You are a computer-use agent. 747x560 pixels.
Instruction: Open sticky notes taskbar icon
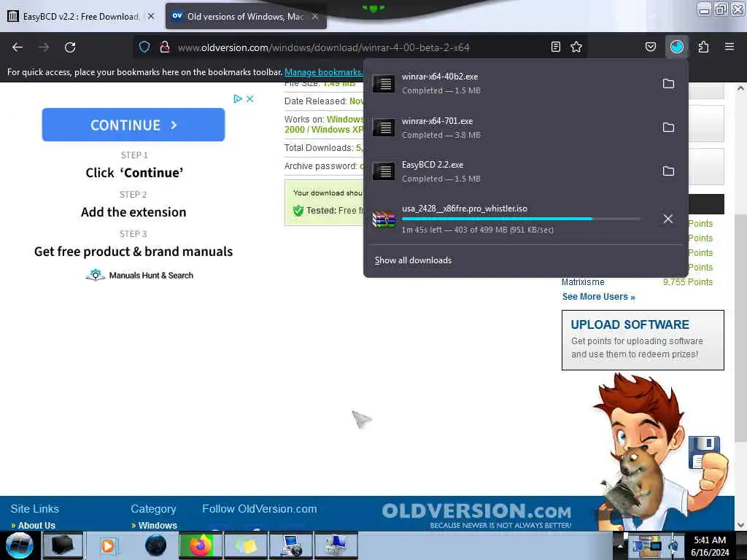tap(246, 545)
